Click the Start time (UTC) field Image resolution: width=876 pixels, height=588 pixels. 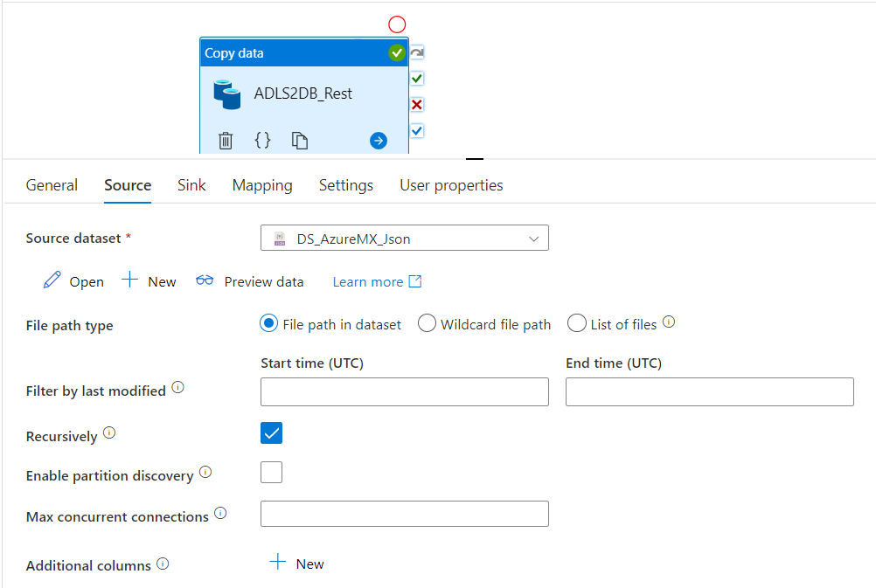point(405,391)
